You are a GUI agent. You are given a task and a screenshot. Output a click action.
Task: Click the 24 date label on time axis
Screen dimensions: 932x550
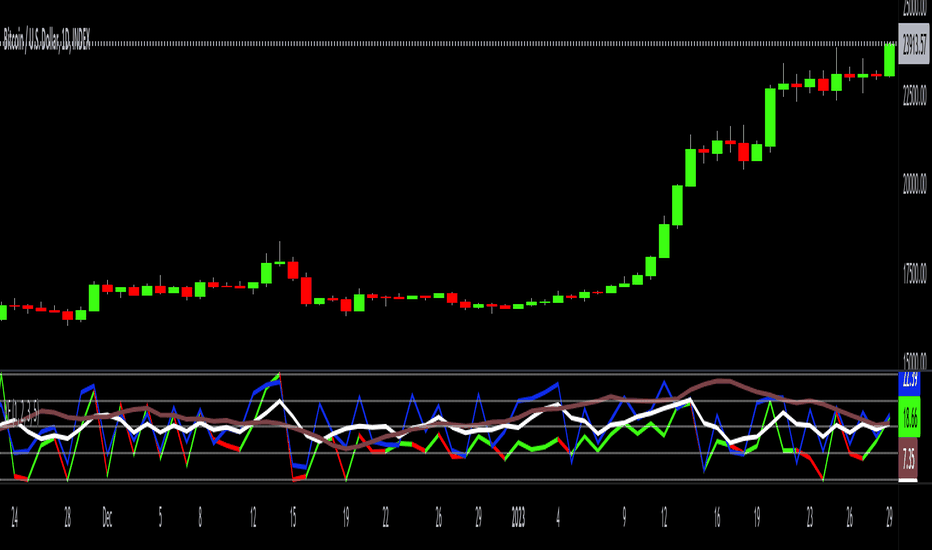pyautogui.click(x=14, y=518)
